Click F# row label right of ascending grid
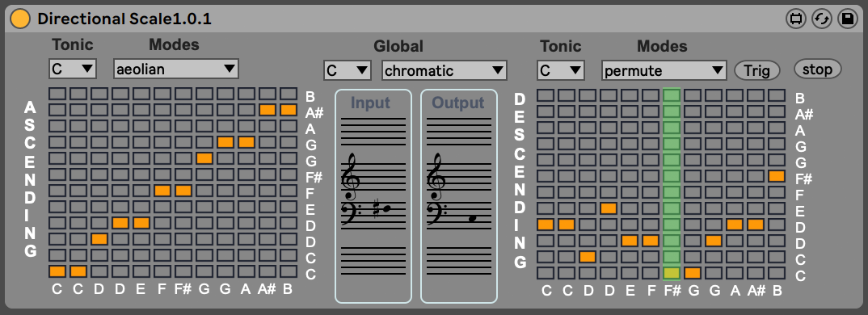The height and width of the screenshot is (315, 868). click(314, 178)
